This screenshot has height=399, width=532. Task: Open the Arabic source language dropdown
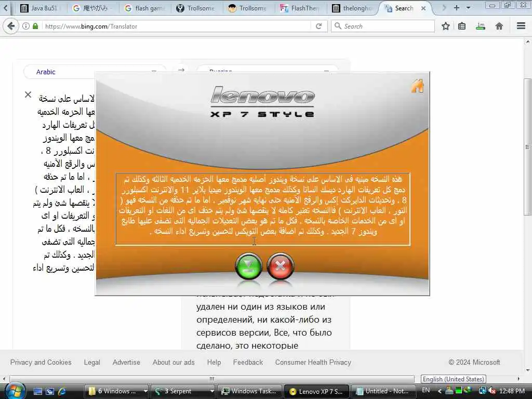(x=95, y=72)
